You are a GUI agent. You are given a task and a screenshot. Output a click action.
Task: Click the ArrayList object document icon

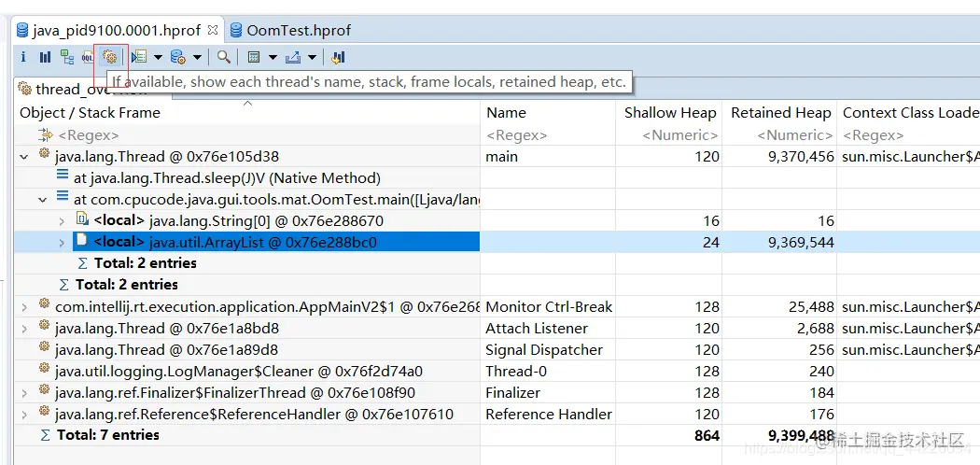tap(81, 241)
